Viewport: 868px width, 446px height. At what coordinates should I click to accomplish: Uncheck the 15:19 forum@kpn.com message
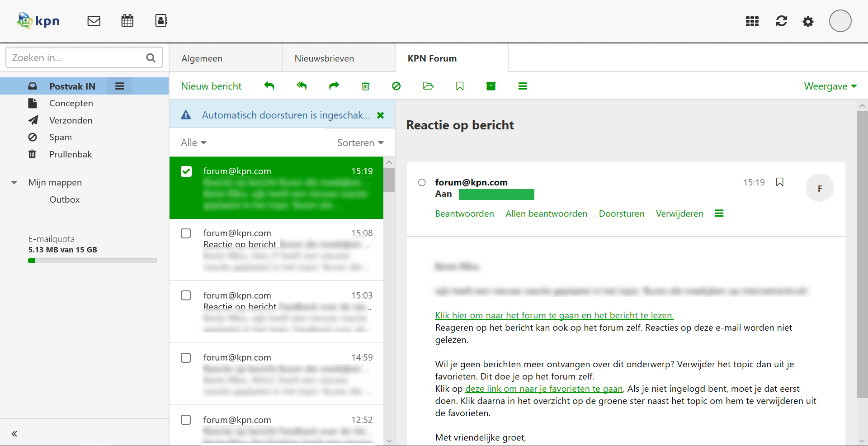point(186,171)
